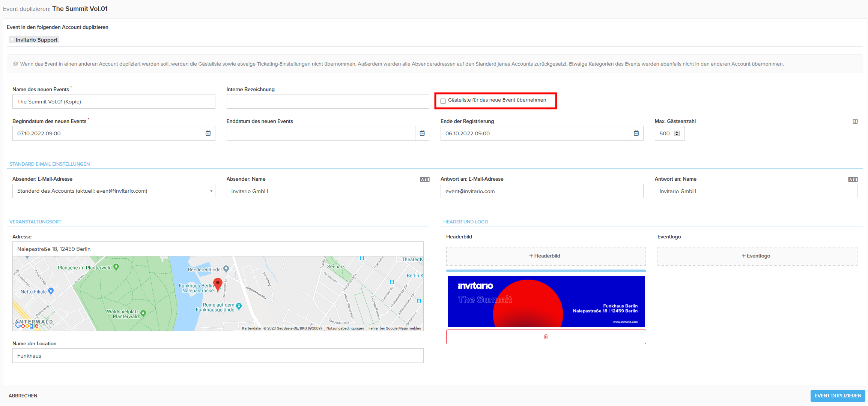
Task: Delete header image via trash icon
Action: pos(546,337)
